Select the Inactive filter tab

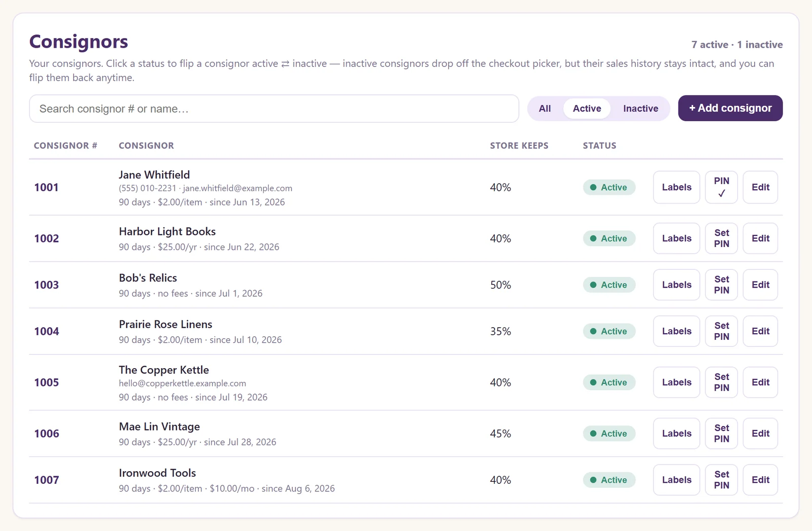640,109
